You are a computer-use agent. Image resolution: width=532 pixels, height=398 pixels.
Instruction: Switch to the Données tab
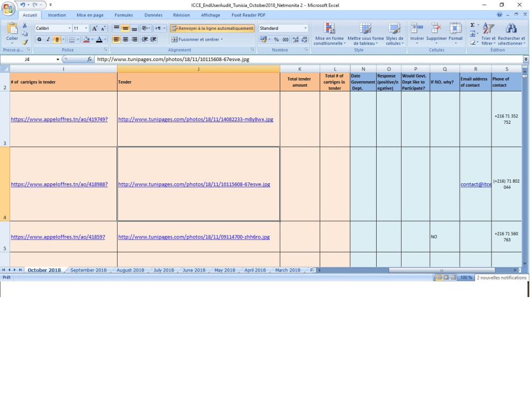[153, 15]
